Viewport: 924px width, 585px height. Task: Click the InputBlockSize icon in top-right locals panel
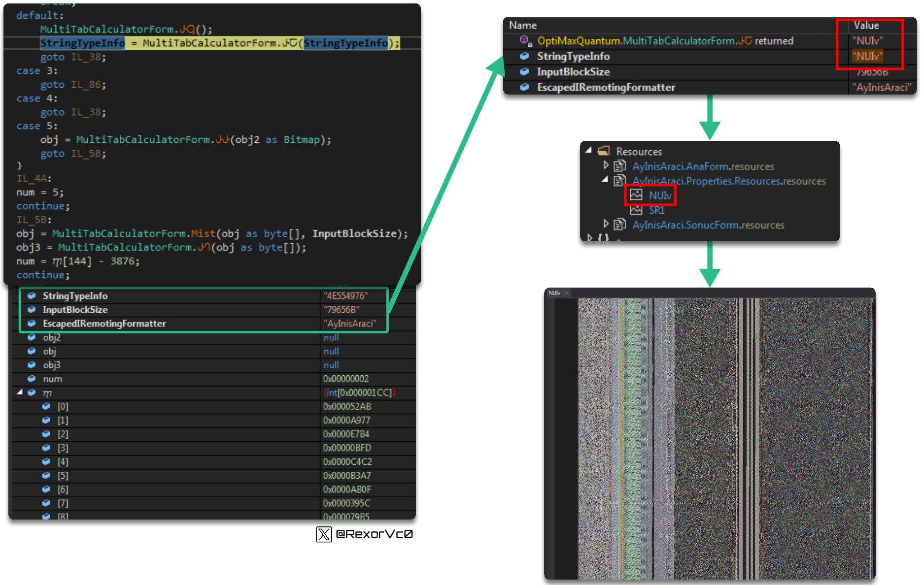click(525, 72)
